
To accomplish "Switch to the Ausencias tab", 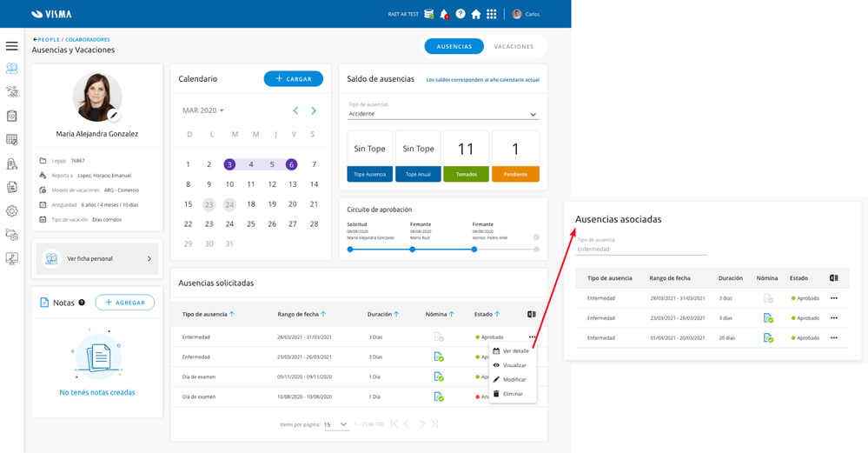I will [x=454, y=47].
